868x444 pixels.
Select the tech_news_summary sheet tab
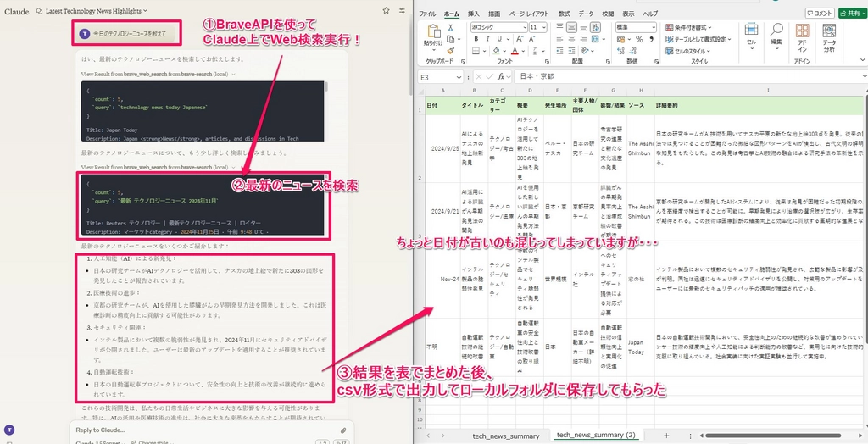505,436
